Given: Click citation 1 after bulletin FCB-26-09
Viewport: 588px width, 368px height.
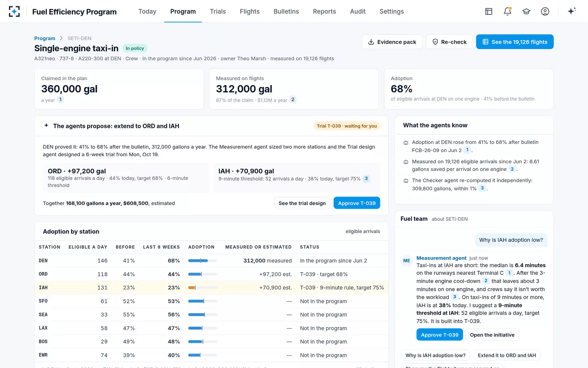Looking at the screenshot, I should pyautogui.click(x=467, y=150).
